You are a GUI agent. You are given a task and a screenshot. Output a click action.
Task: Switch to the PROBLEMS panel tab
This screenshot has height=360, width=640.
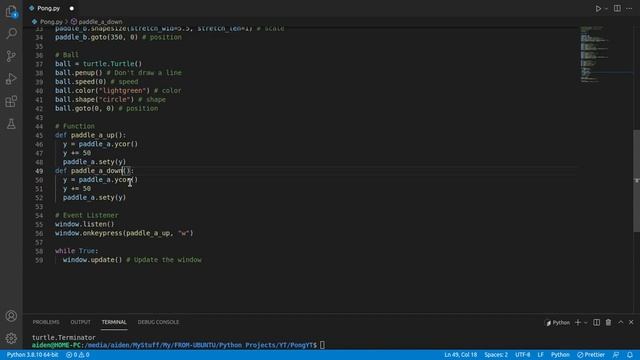[x=46, y=322]
